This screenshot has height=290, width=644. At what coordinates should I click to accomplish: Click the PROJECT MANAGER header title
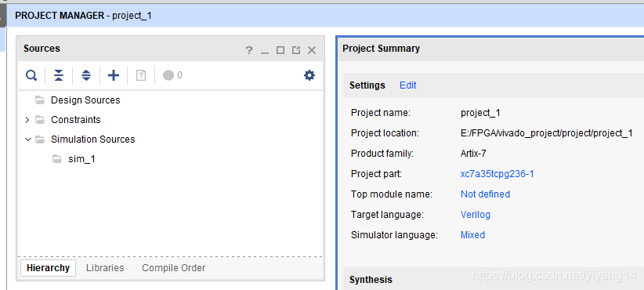[60, 16]
